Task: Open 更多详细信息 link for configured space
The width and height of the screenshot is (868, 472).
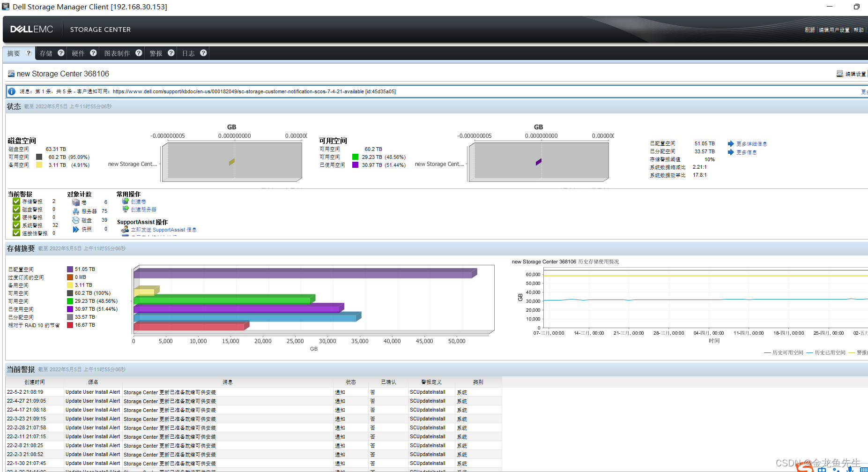Action: pos(751,144)
